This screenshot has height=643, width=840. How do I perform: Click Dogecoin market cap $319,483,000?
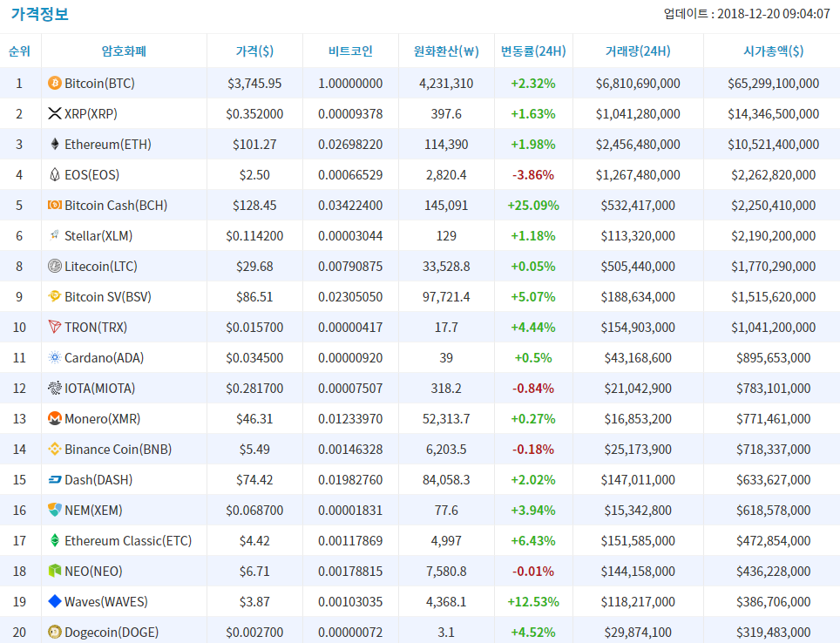tap(774, 633)
